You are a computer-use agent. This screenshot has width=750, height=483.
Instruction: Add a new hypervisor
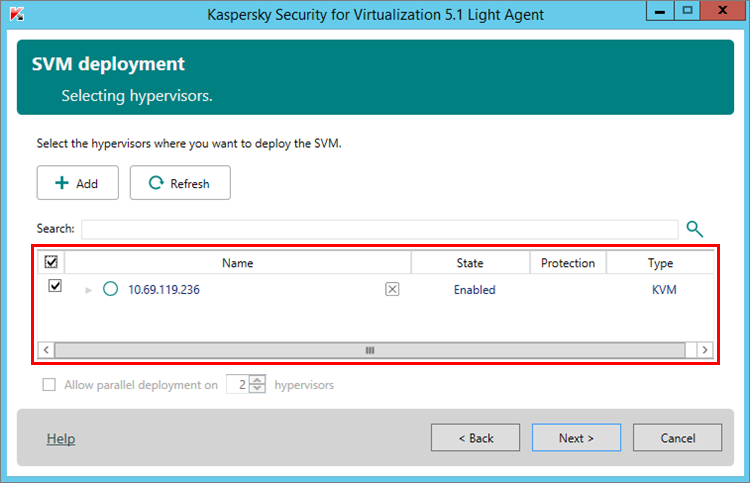(x=77, y=183)
